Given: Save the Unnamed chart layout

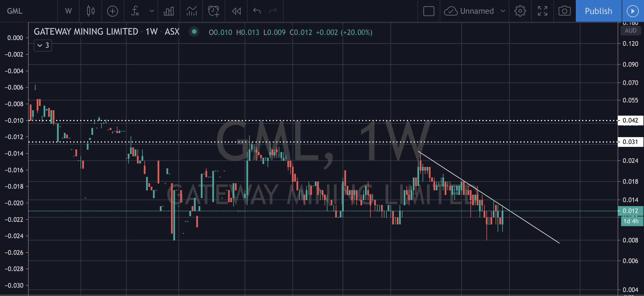Looking at the screenshot, I should (469, 11).
